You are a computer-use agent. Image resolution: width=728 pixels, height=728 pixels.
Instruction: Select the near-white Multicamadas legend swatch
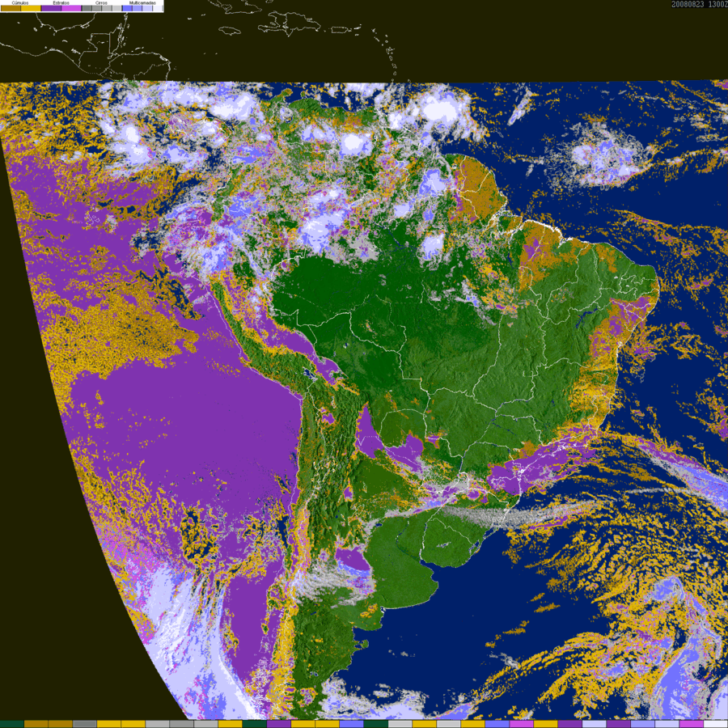tap(158, 8)
